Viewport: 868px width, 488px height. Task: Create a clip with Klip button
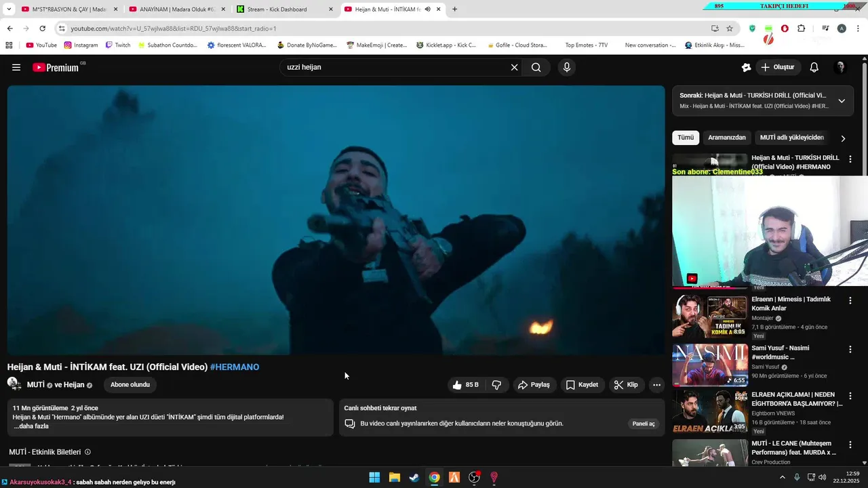pyautogui.click(x=626, y=384)
